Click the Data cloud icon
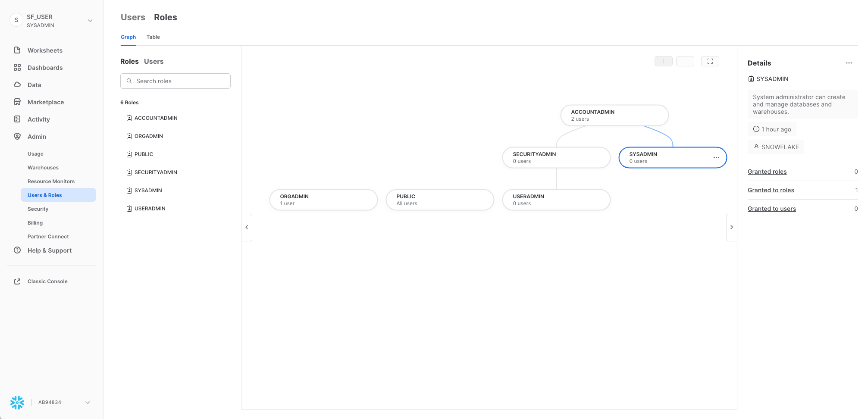Screen dimensions: 868x419 coord(17,85)
